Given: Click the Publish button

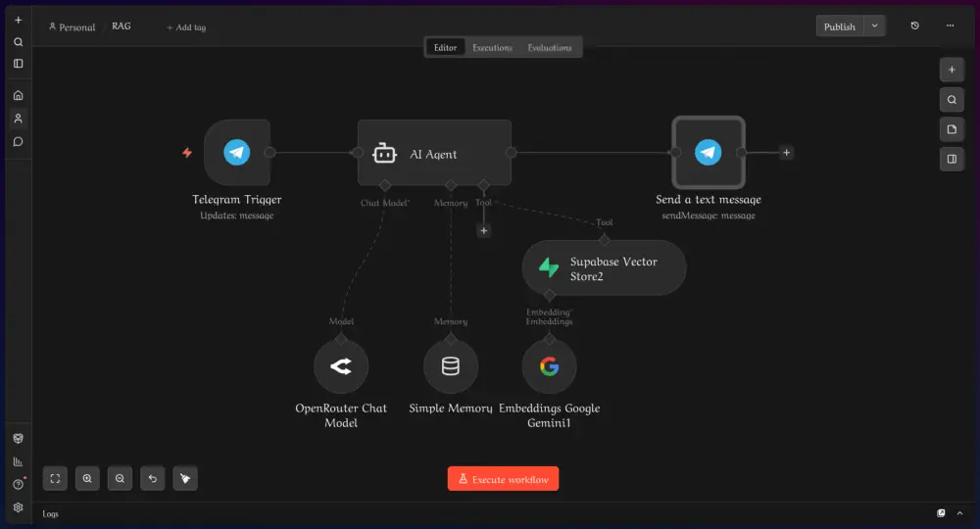Looking at the screenshot, I should coord(840,26).
